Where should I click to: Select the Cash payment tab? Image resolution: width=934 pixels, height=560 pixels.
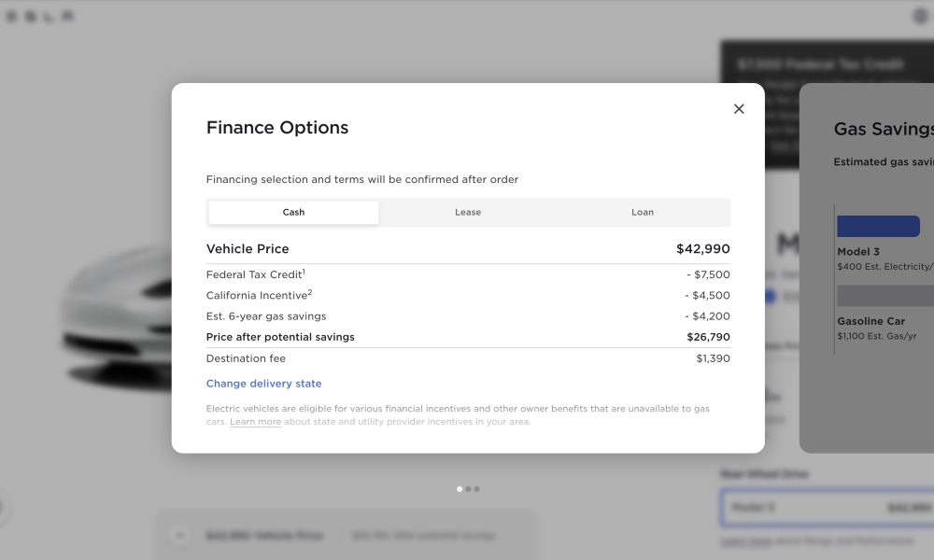coord(293,213)
